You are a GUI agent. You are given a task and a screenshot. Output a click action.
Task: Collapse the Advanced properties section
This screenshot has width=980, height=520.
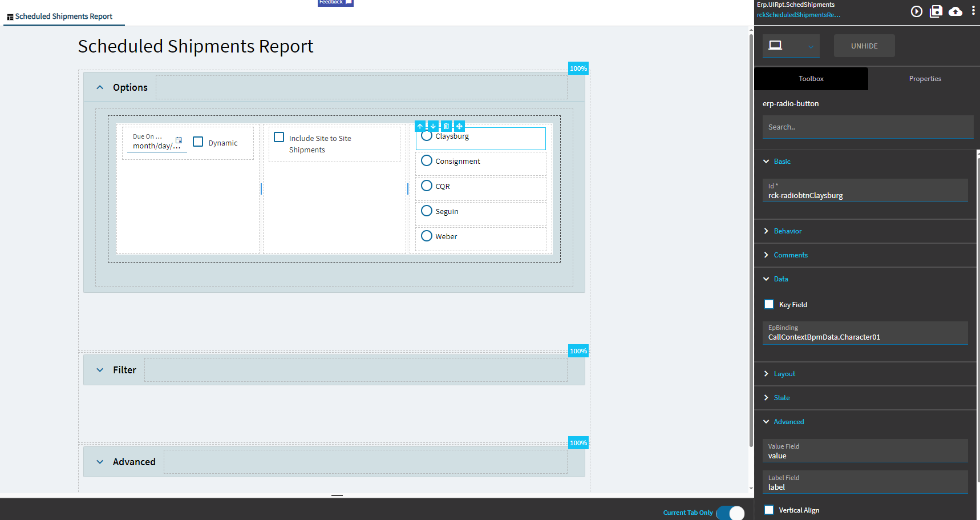766,422
